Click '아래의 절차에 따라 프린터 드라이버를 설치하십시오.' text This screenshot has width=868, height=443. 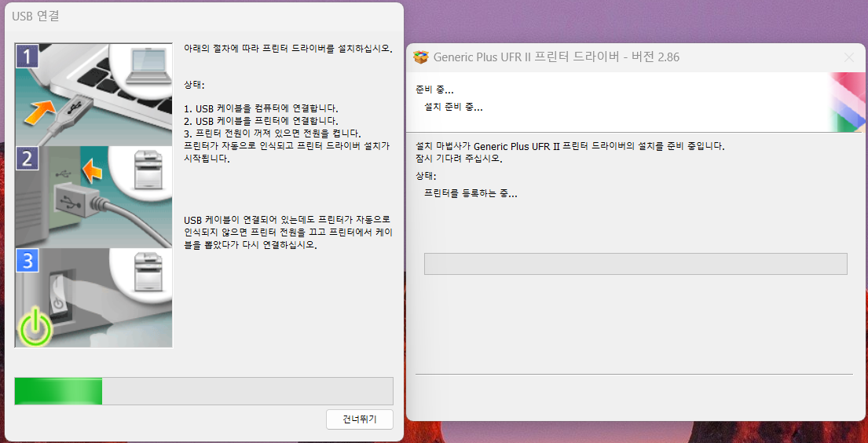coord(288,48)
